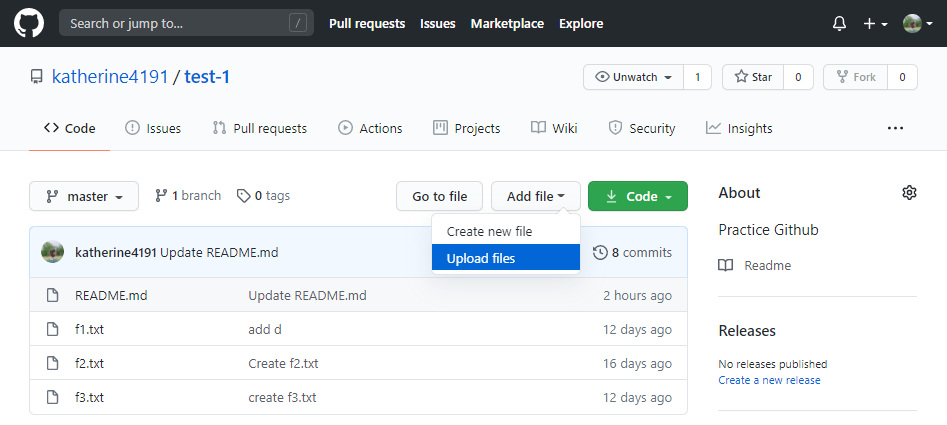
Task: Switch to the Code tab
Action: coord(69,128)
